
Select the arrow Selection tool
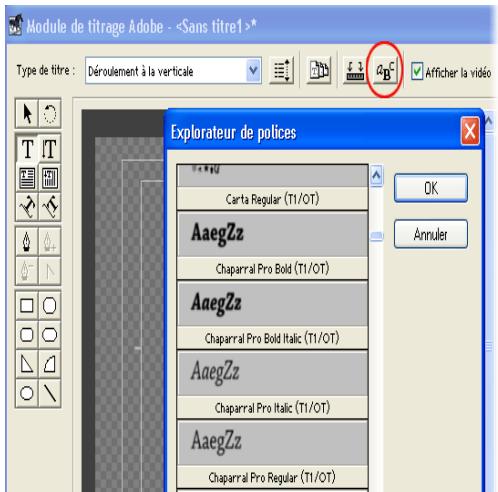pyautogui.click(x=27, y=113)
